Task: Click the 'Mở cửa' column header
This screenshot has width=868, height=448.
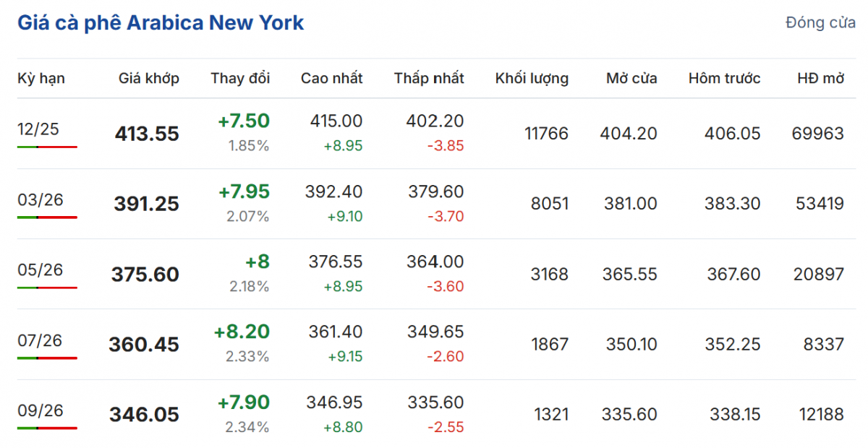Action: 631,78
